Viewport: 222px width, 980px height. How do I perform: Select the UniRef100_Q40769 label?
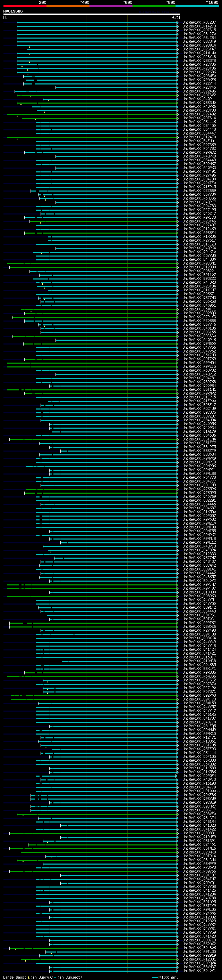pyautogui.click(x=199, y=496)
